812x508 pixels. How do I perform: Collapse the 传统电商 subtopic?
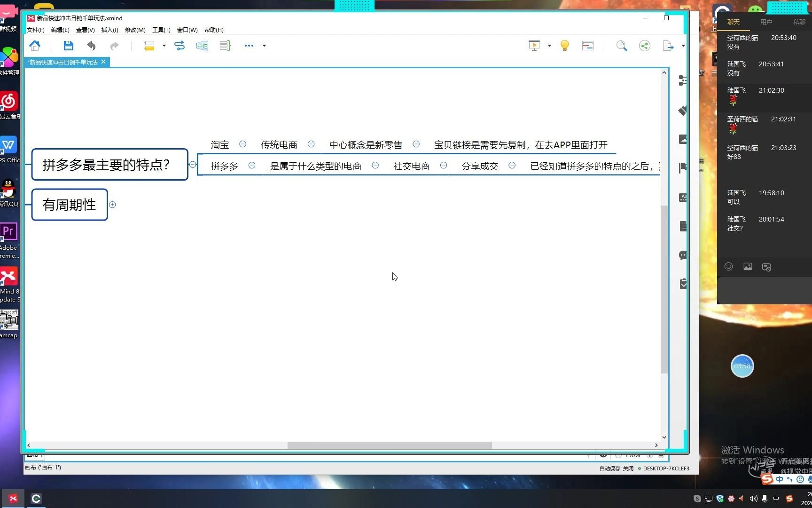coord(311,144)
